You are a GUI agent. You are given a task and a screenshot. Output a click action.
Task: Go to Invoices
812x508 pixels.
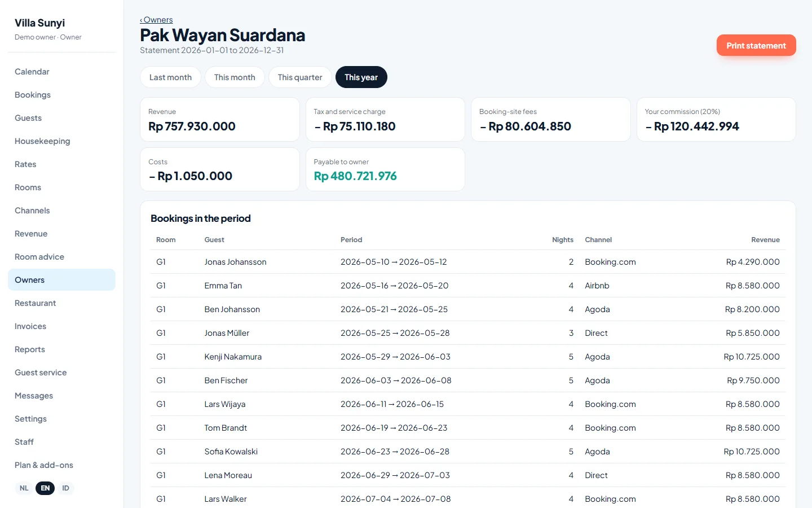[x=61, y=326]
